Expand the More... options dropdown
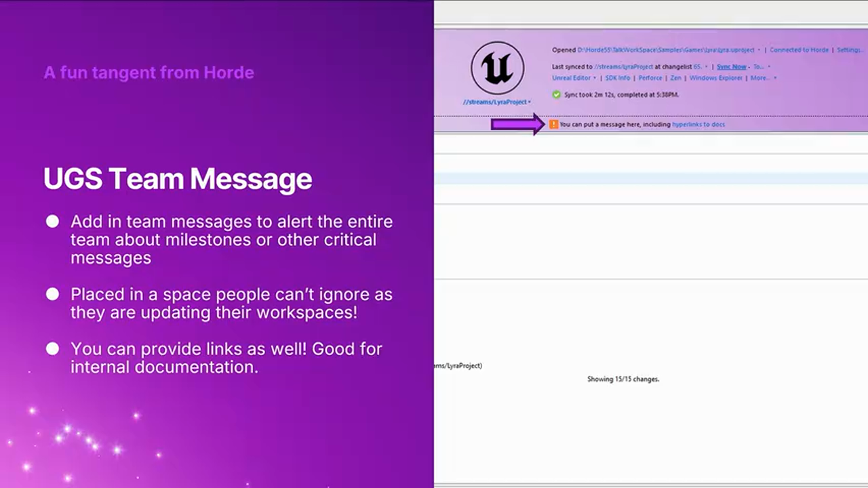 pyautogui.click(x=774, y=78)
